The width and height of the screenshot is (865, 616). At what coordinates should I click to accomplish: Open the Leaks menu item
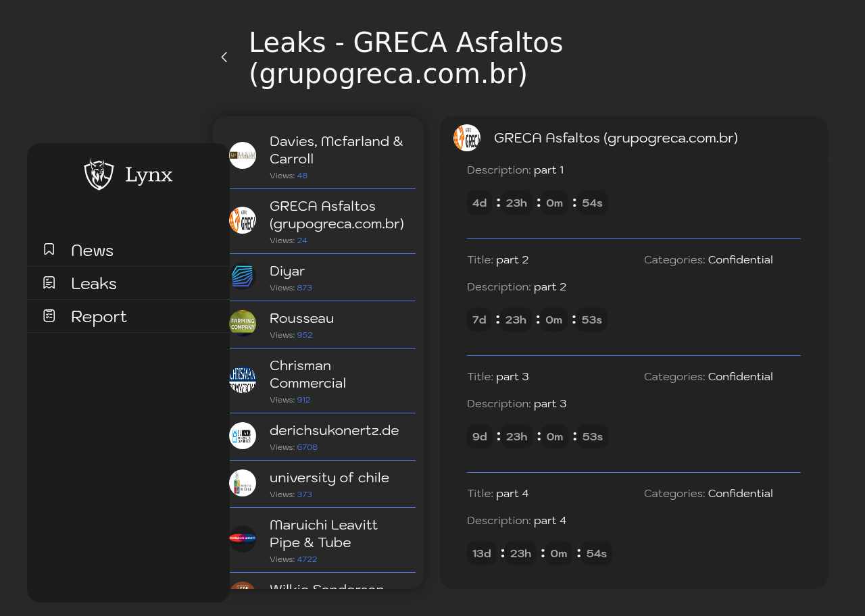[128, 284]
